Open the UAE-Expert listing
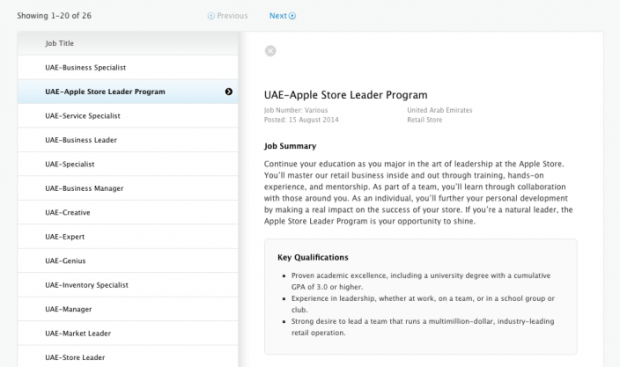 click(x=128, y=236)
